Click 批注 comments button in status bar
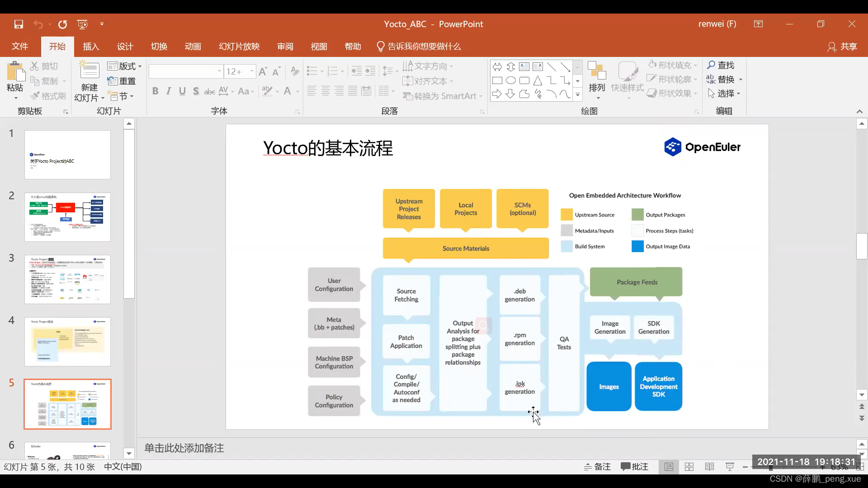The height and width of the screenshot is (488, 868). (x=635, y=467)
